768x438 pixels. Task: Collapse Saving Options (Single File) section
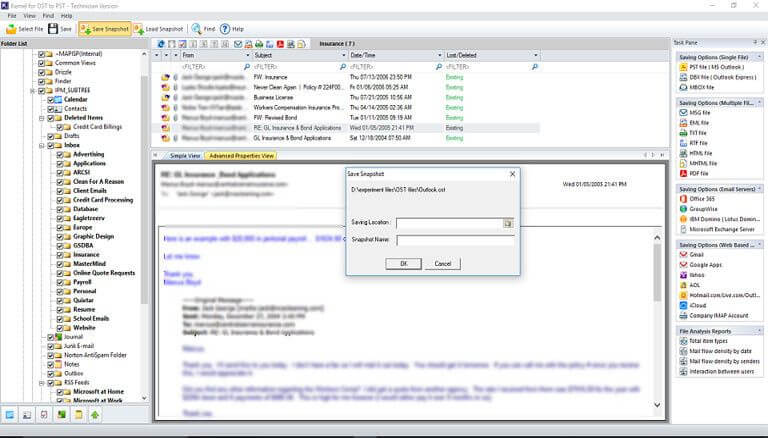[x=760, y=57]
